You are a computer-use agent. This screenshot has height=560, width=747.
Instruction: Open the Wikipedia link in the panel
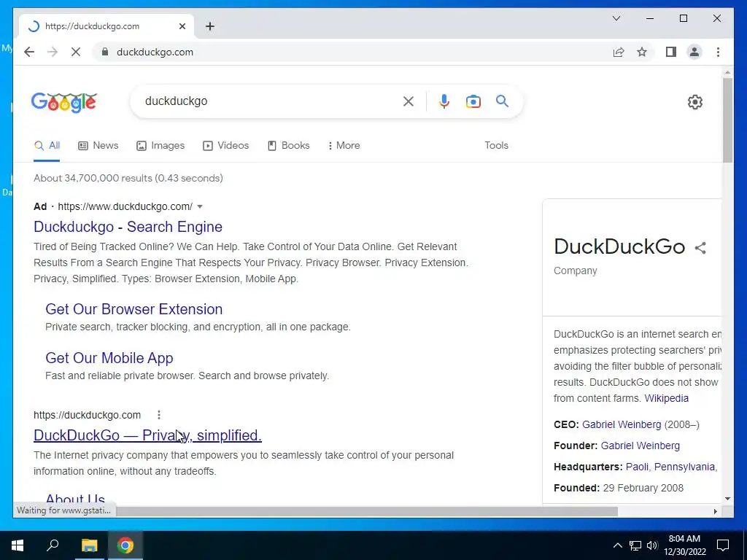(x=666, y=398)
